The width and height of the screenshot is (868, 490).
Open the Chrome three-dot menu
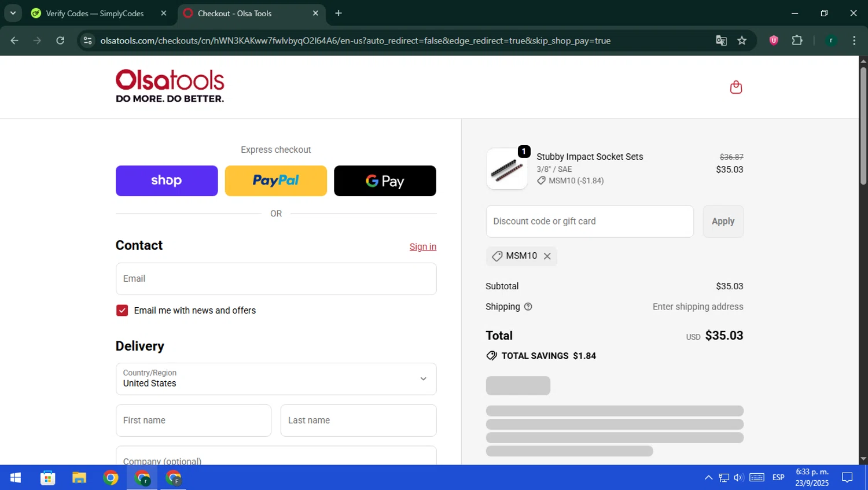[x=854, y=40]
